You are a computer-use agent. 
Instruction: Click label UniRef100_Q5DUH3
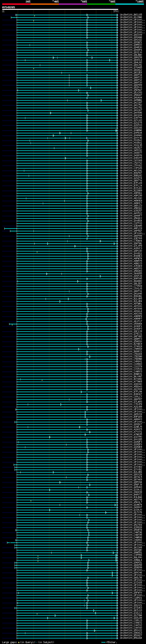pos(131,271)
